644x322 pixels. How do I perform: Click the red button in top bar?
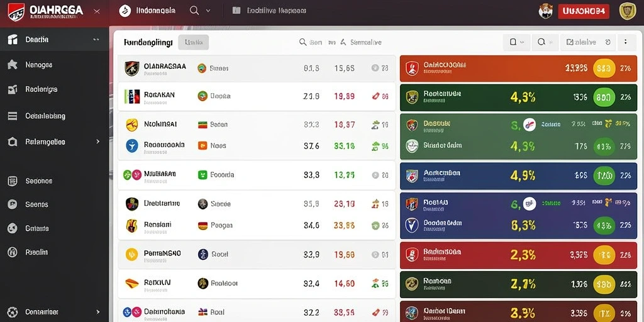[x=583, y=11]
